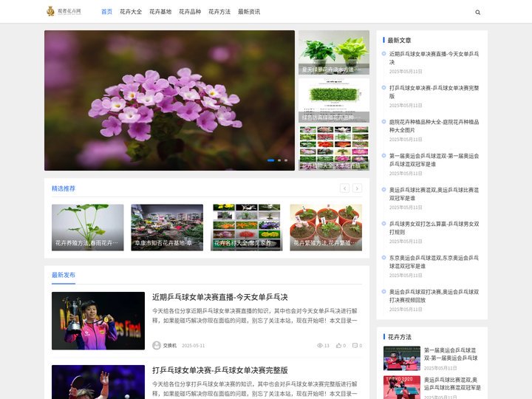Image resolution: width=532 pixels, height=399 pixels.
Task: Go to previous 精选推荐 carousel slide
Action: [x=344, y=188]
